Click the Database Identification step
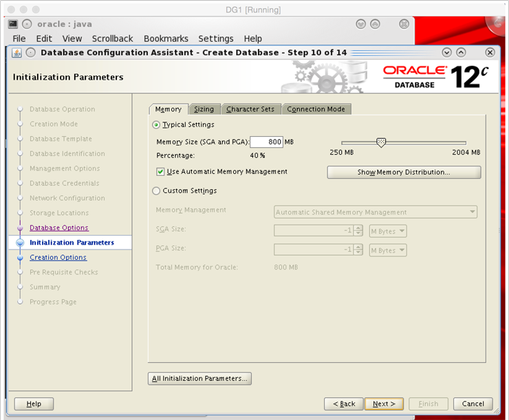Image resolution: width=509 pixels, height=420 pixels. tap(67, 153)
